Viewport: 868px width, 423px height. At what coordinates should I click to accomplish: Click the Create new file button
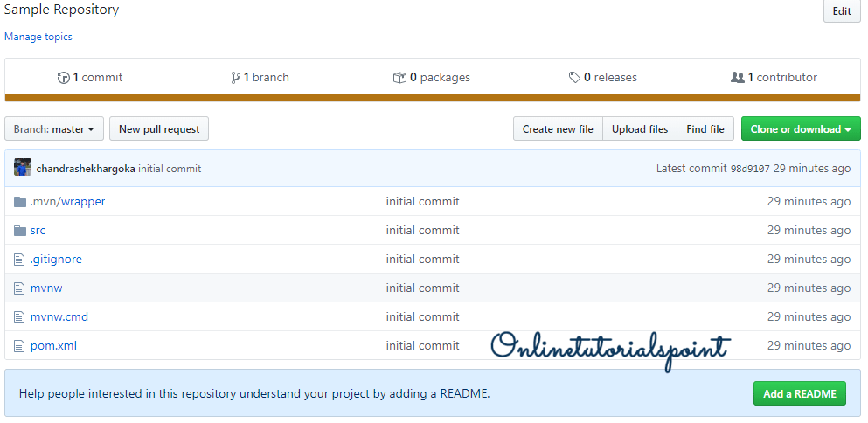(x=558, y=129)
